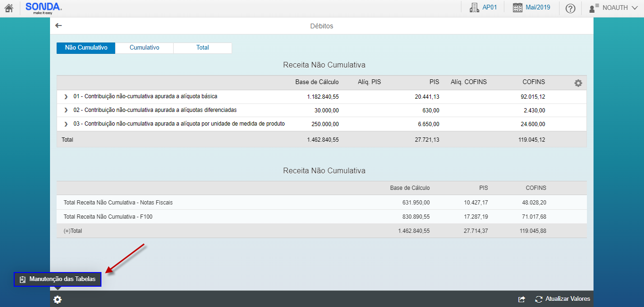Image resolution: width=644 pixels, height=307 pixels.
Task: Open help via question mark icon
Action: coord(570,9)
